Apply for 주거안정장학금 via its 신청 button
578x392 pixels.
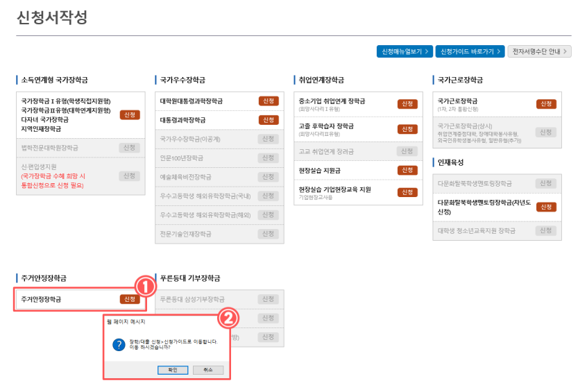(130, 299)
